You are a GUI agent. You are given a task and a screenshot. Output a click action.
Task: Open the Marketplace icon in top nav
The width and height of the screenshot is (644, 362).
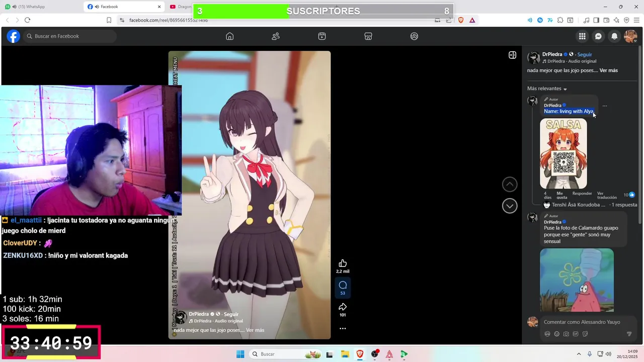368,36
